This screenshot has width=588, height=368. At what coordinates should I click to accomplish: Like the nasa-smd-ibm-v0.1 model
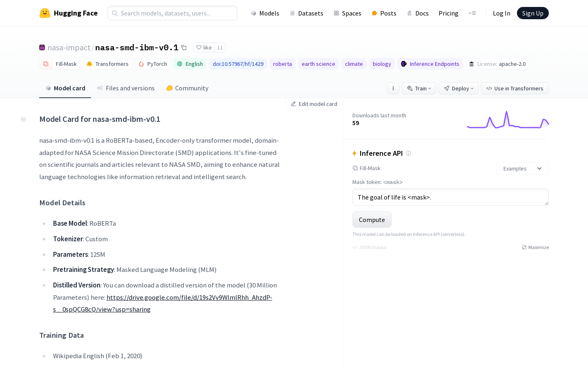pyautogui.click(x=204, y=47)
